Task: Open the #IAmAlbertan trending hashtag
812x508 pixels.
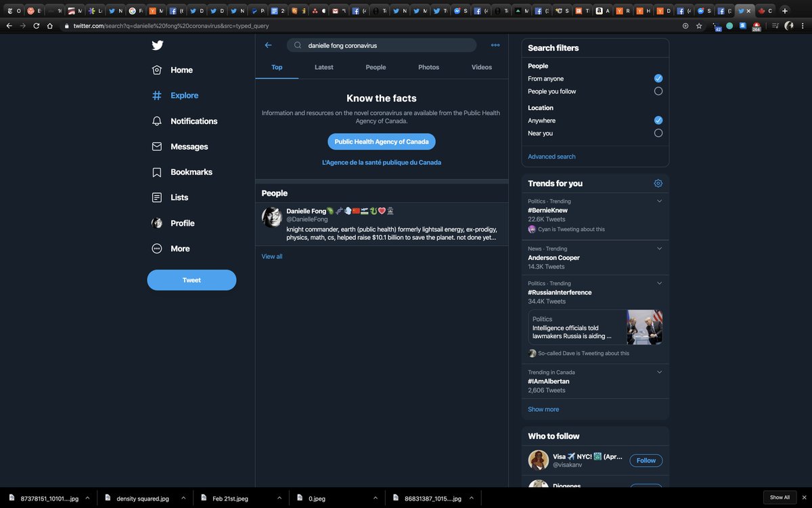Action: [x=548, y=381]
